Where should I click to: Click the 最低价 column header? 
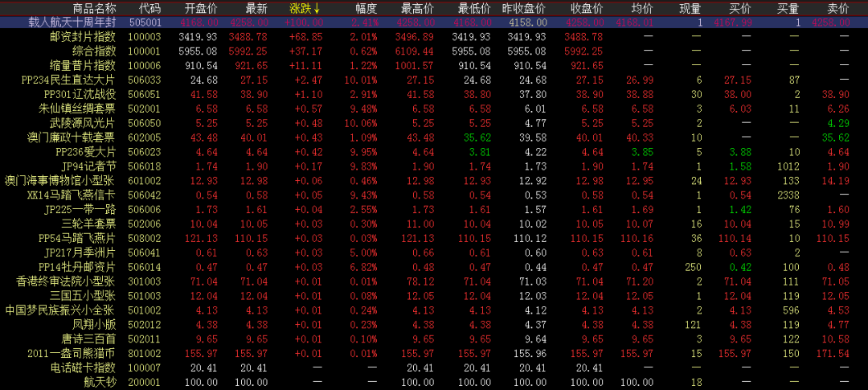tap(474, 8)
